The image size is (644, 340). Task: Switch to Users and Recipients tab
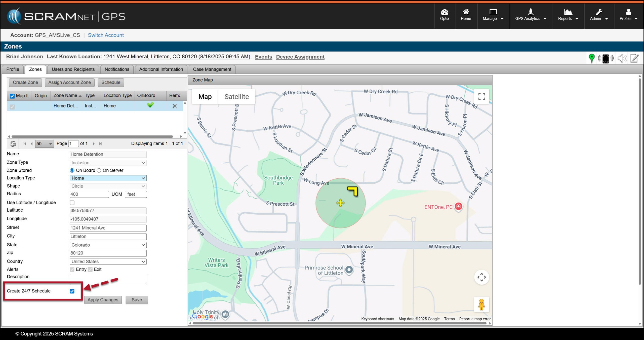(x=73, y=69)
